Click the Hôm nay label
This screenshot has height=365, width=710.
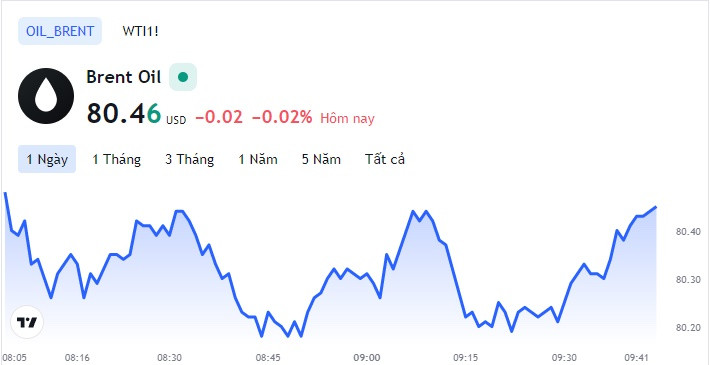click(x=348, y=119)
